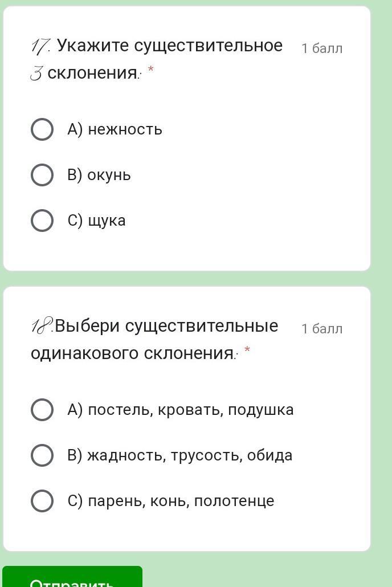The height and width of the screenshot is (587, 392).
Task: Choose the 'окунь' radio option
Action: tap(42, 175)
